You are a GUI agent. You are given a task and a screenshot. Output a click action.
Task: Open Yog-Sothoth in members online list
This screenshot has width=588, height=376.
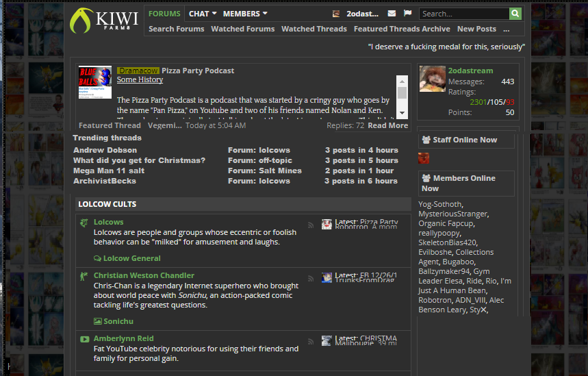440,204
